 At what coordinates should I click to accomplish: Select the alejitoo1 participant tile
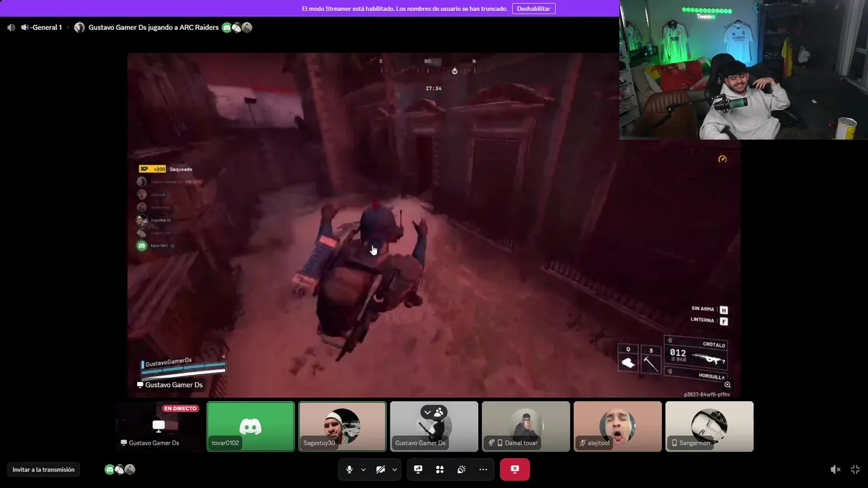coord(618,426)
